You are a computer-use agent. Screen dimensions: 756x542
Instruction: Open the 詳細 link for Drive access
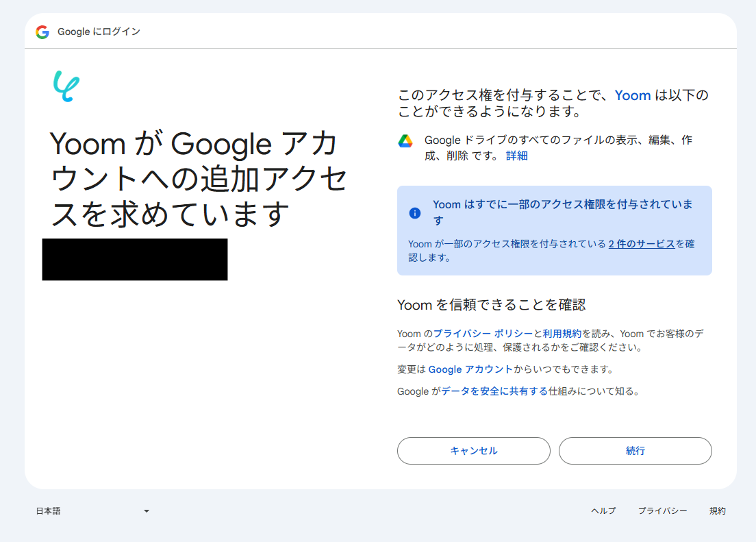click(517, 156)
